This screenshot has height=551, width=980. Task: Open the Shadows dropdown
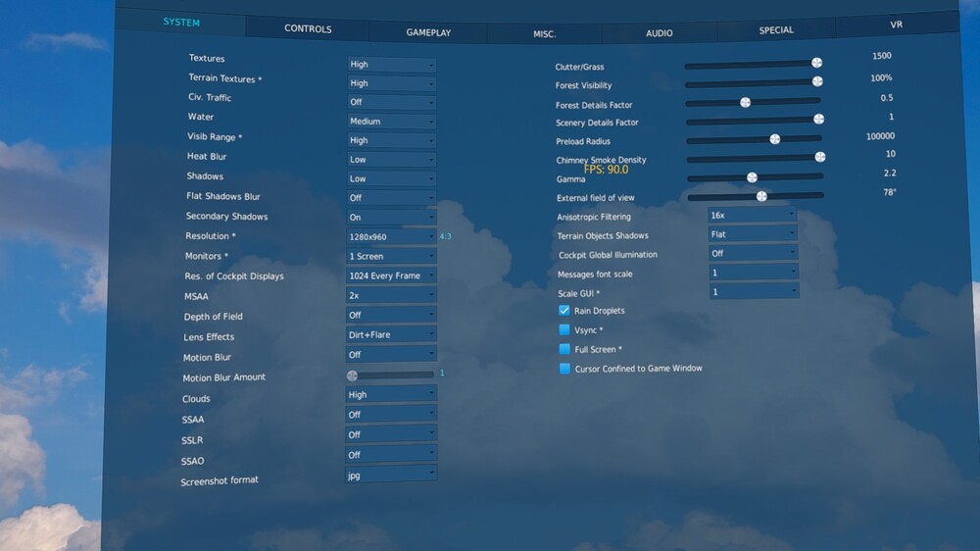(392, 178)
